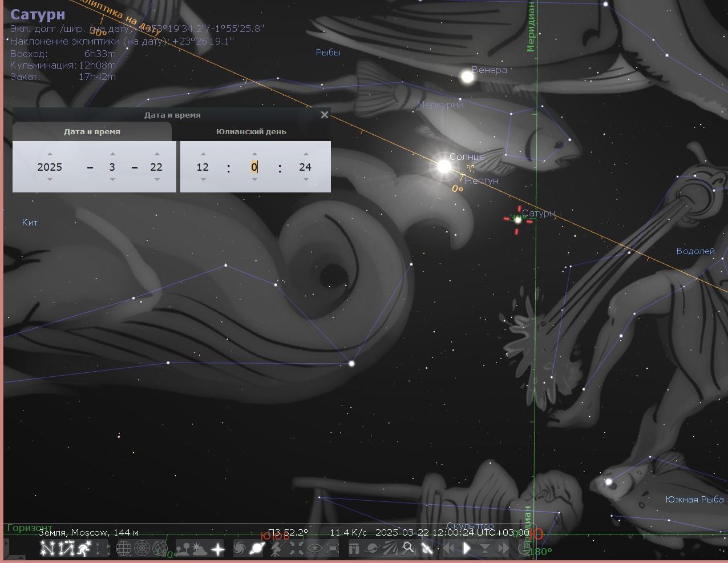This screenshot has width=728, height=563.
Task: Click the Сатурн title in the info panel
Action: point(38,15)
